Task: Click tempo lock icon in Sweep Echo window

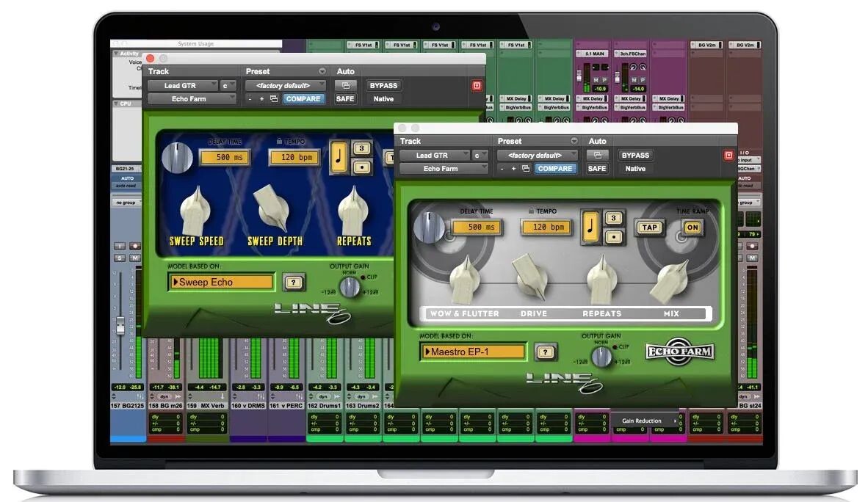Action: click(x=279, y=141)
